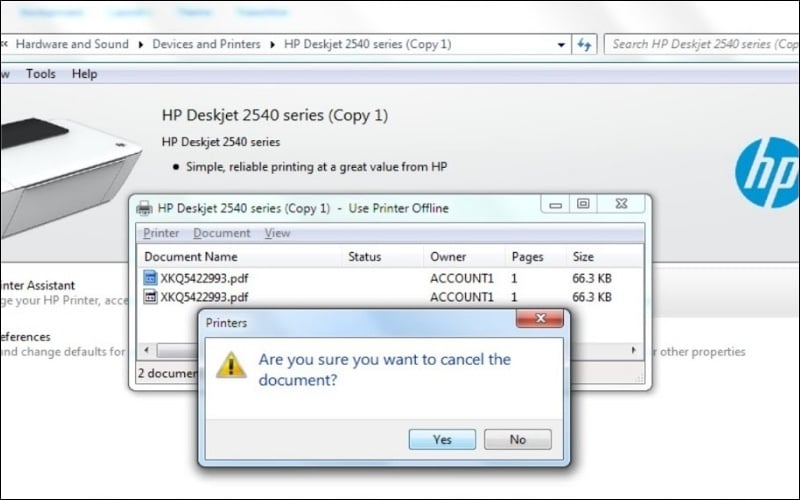Click the printer icon in queue title bar
Image resolution: width=800 pixels, height=500 pixels.
pos(144,208)
